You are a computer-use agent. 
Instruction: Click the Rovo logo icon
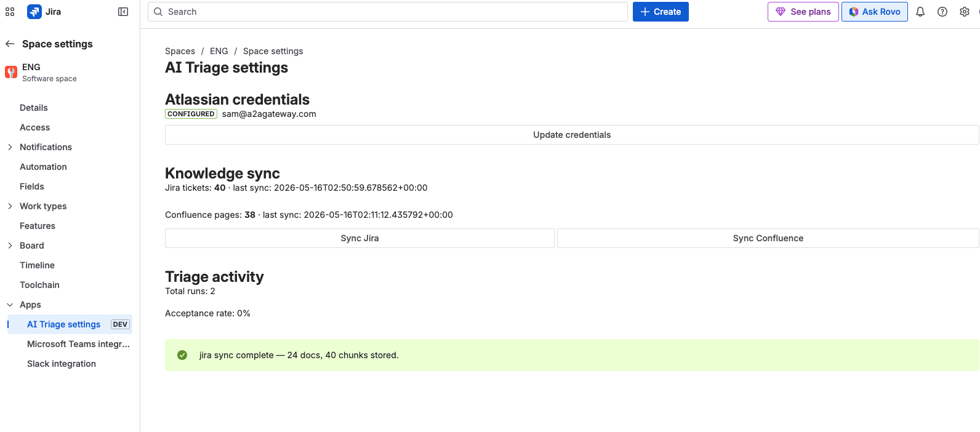[x=854, y=12]
